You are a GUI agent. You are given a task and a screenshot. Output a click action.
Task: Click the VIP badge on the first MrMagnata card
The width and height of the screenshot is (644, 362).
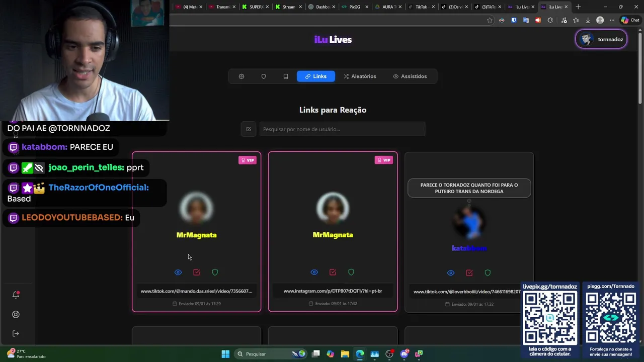(248, 160)
